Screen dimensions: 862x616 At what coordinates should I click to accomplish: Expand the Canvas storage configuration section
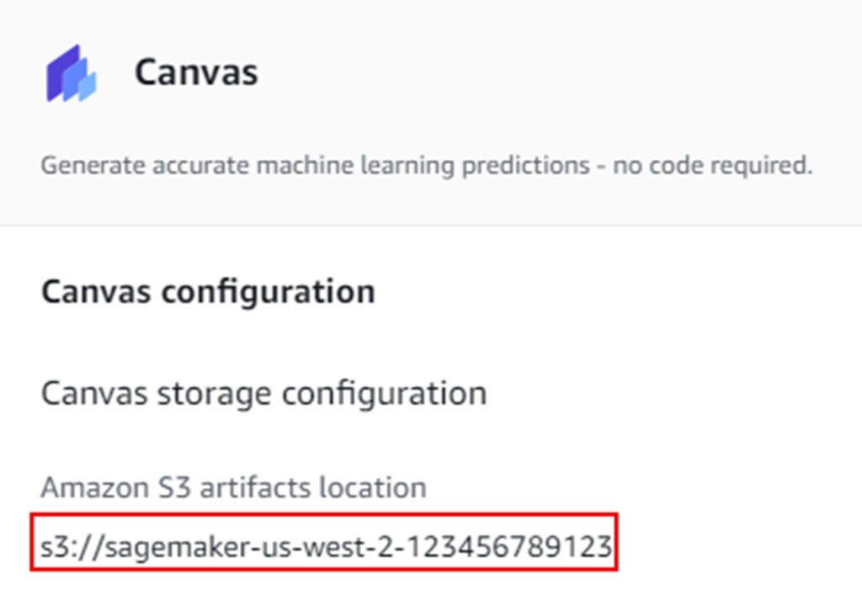pos(263,392)
